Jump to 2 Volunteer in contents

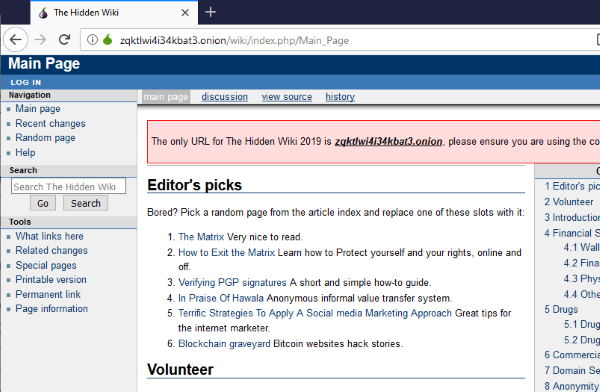pos(569,202)
